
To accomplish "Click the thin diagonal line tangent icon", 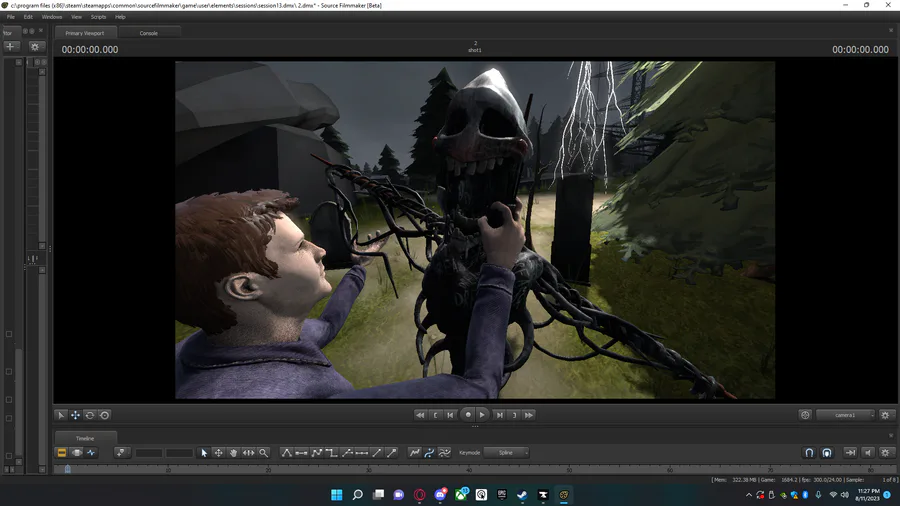I will 377,453.
